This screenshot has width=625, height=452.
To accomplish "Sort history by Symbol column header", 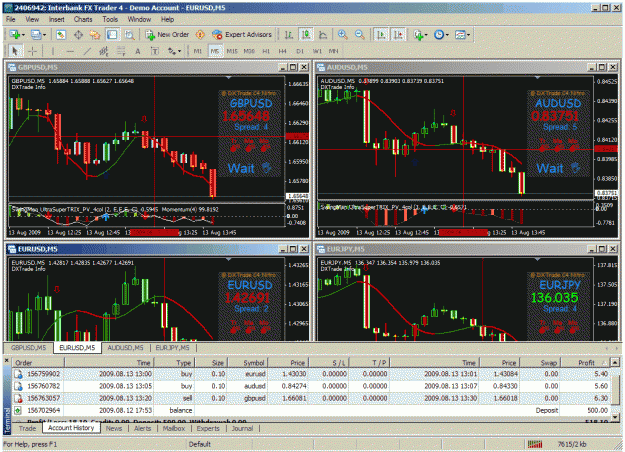I will (249, 363).
